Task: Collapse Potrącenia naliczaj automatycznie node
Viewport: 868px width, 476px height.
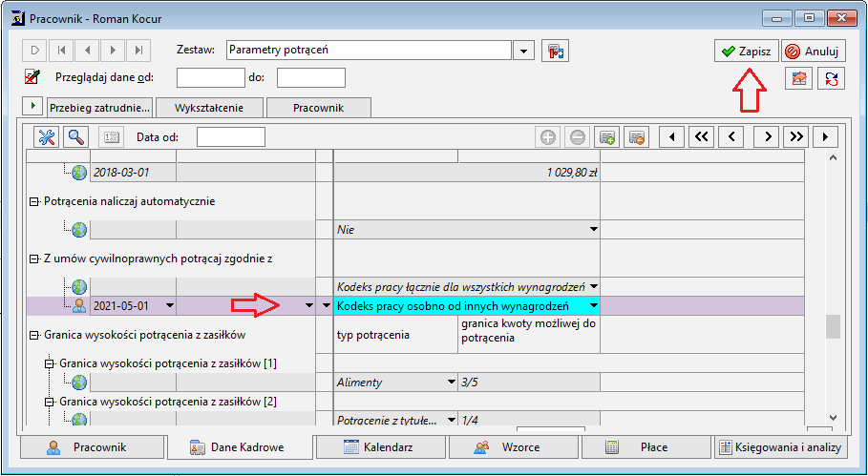Action: [33, 202]
